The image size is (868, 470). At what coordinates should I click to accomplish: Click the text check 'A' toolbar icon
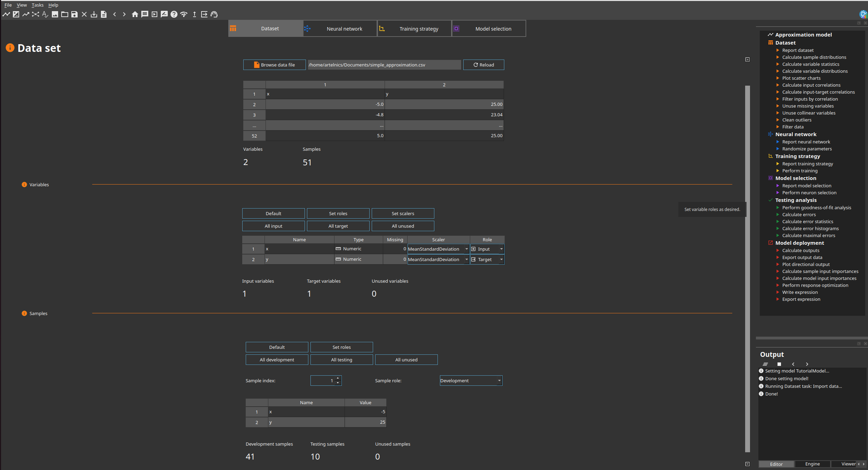pyautogui.click(x=45, y=14)
